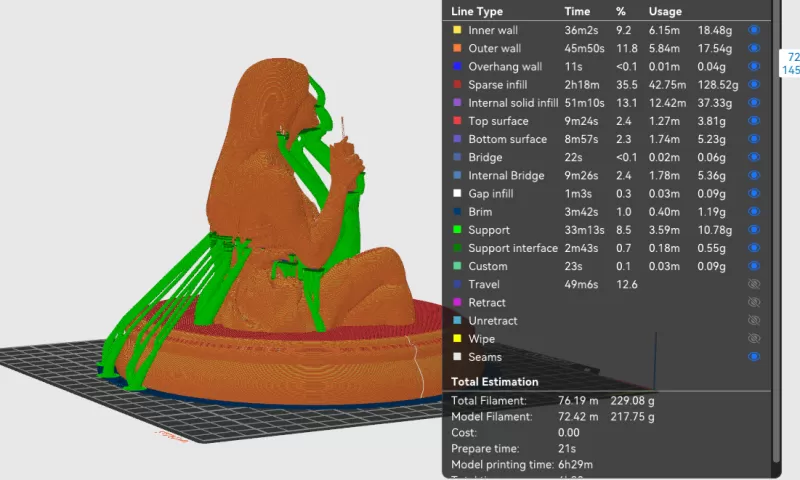Viewport: 800px width, 480px height.
Task: Click the Line Type column header
Action: click(477, 11)
